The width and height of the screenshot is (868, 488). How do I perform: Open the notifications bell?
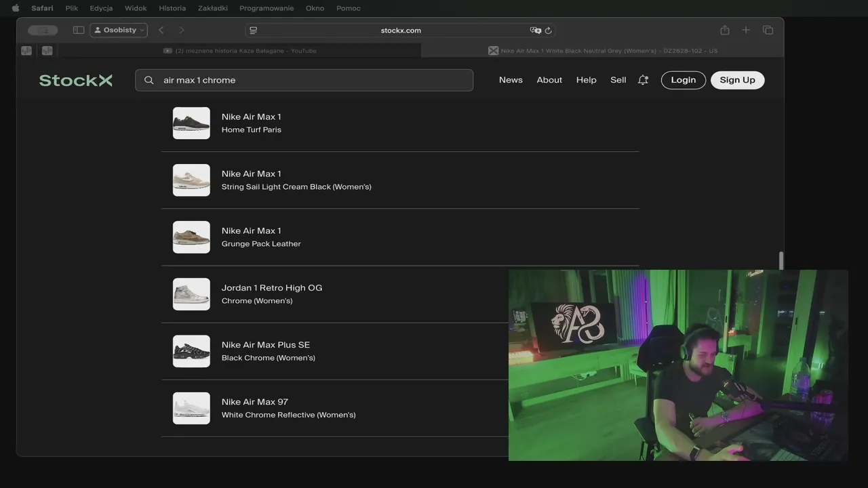643,80
